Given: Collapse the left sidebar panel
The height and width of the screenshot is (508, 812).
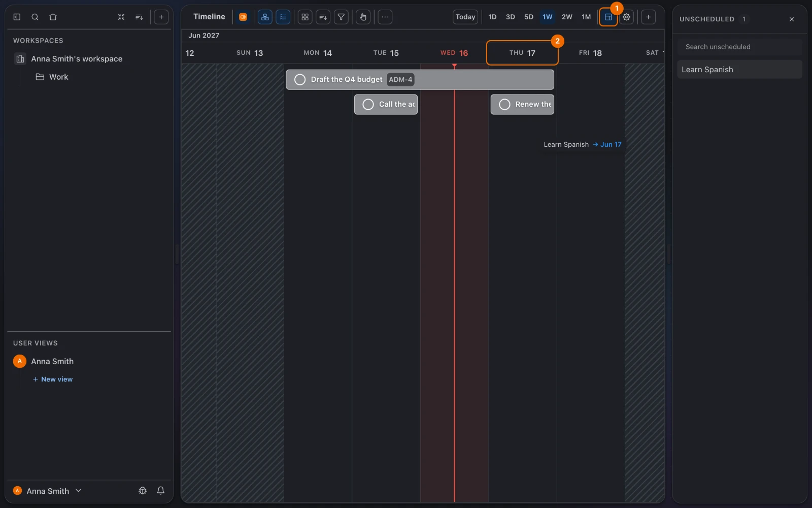Looking at the screenshot, I should [17, 17].
